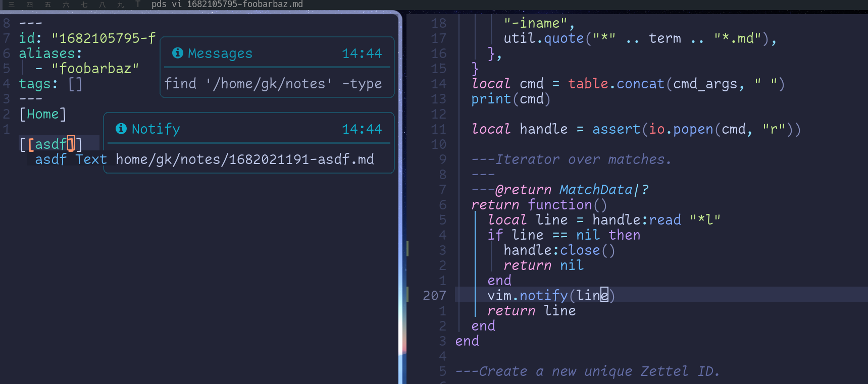Click the handle:close() call

[x=559, y=250]
